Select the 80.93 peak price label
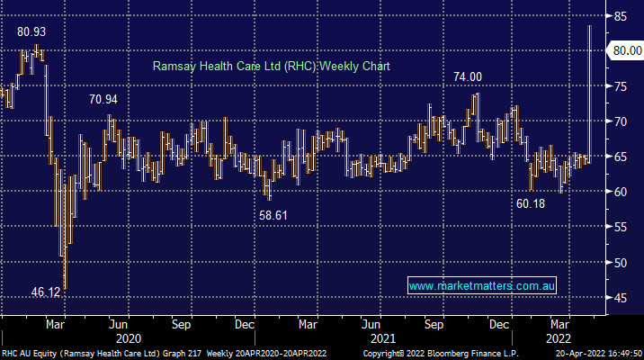 31,31
